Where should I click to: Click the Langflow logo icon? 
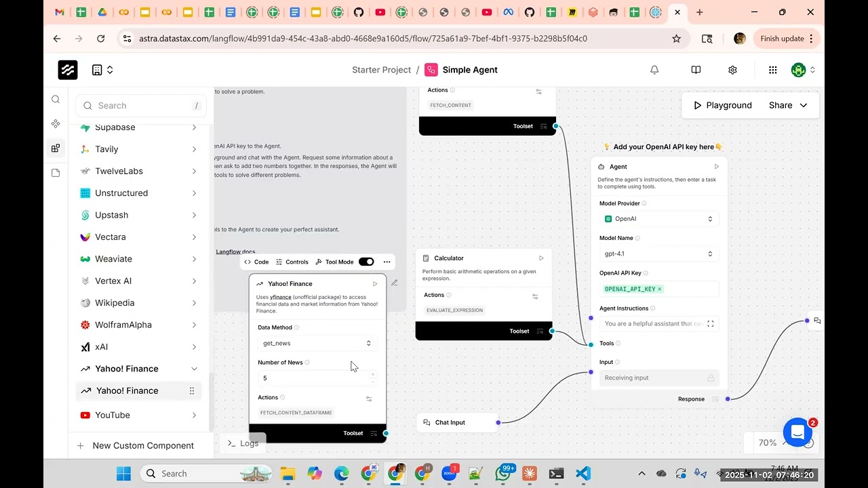[x=68, y=70]
